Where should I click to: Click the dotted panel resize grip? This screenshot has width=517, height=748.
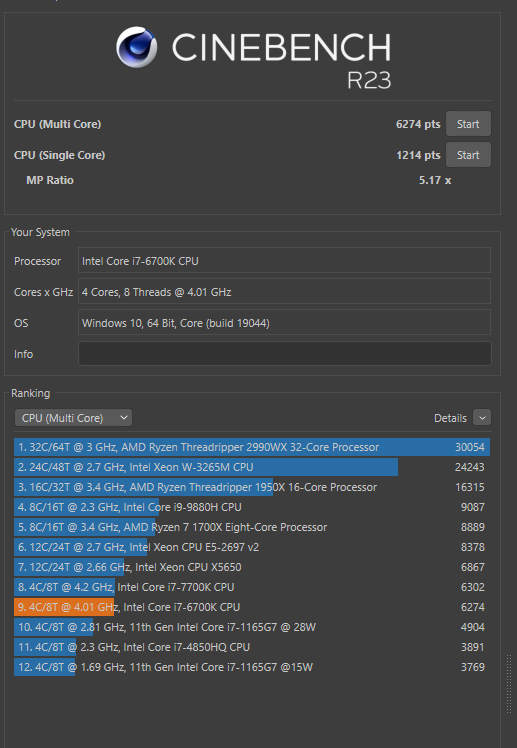508,684
